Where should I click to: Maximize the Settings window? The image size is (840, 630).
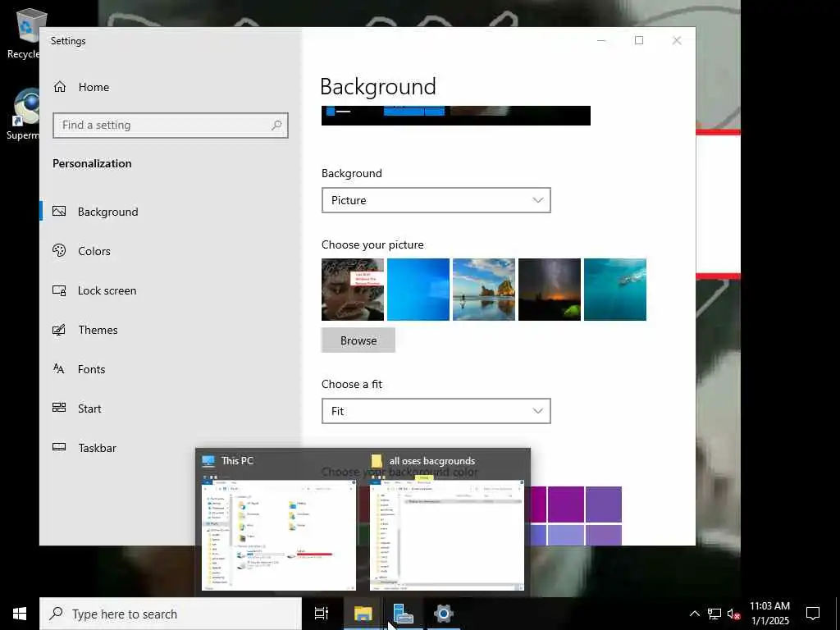(x=638, y=41)
